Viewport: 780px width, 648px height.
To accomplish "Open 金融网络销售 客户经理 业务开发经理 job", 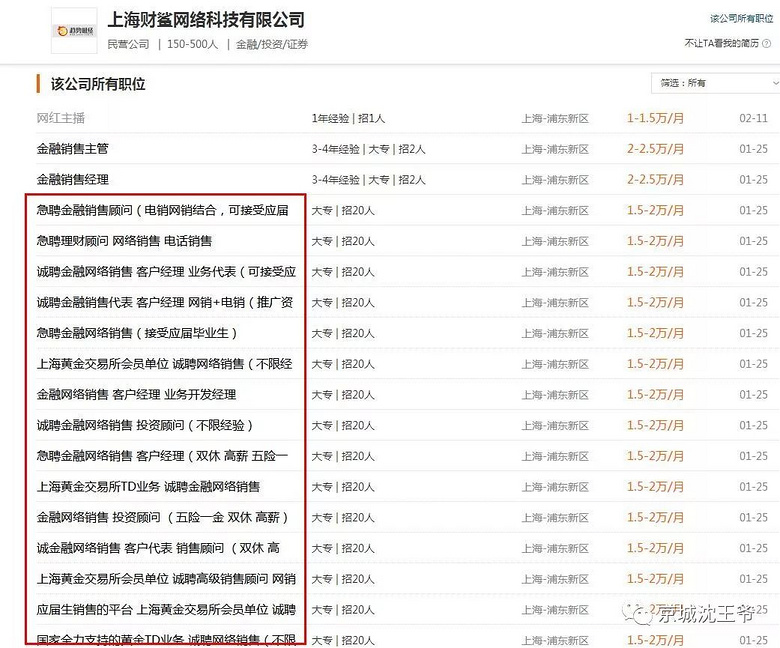I will [136, 395].
